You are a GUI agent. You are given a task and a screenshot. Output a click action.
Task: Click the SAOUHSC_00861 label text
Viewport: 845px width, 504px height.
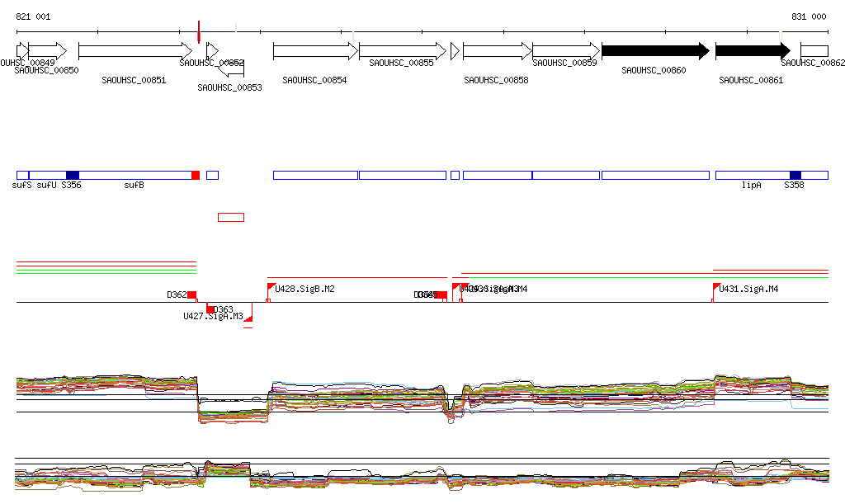751,80
